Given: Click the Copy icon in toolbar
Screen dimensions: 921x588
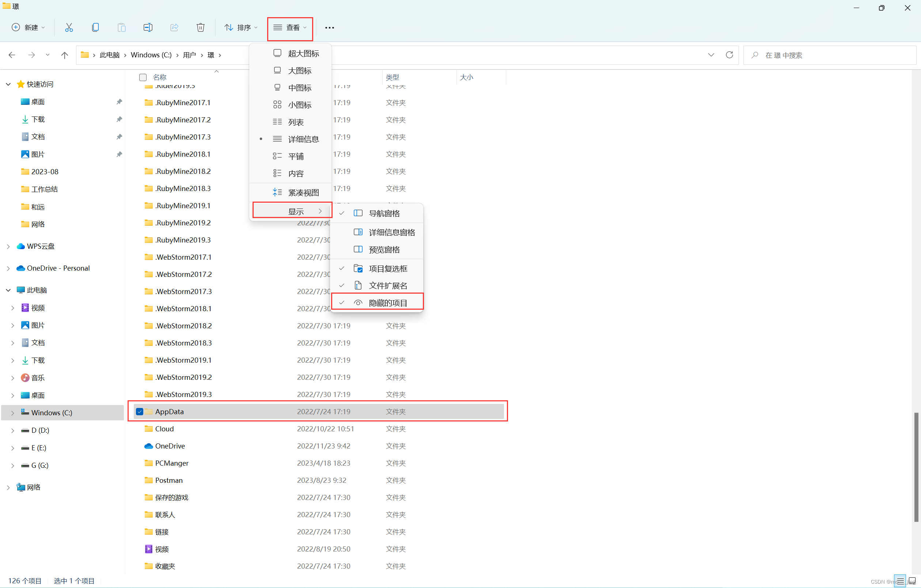Looking at the screenshot, I should (95, 27).
